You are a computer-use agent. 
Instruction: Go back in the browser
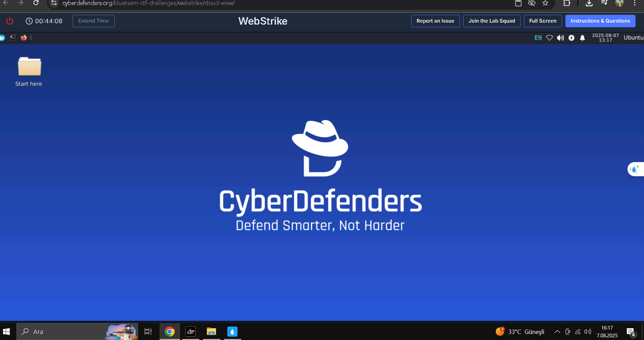tap(6, 3)
